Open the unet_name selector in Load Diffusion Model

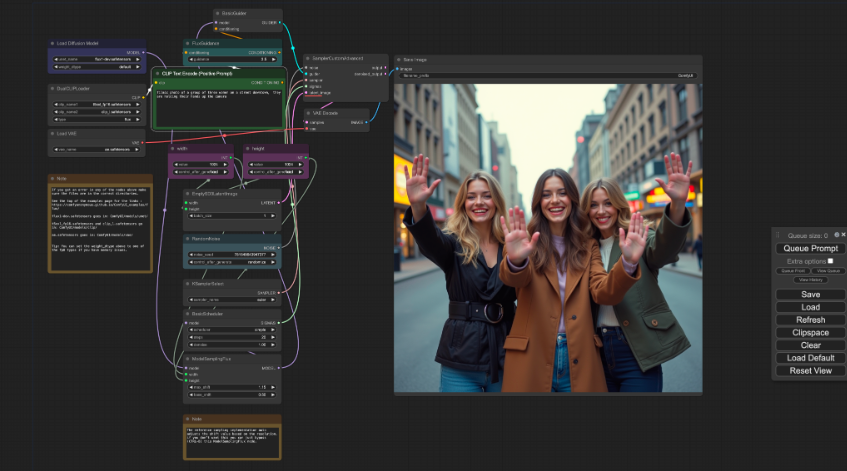97,59
